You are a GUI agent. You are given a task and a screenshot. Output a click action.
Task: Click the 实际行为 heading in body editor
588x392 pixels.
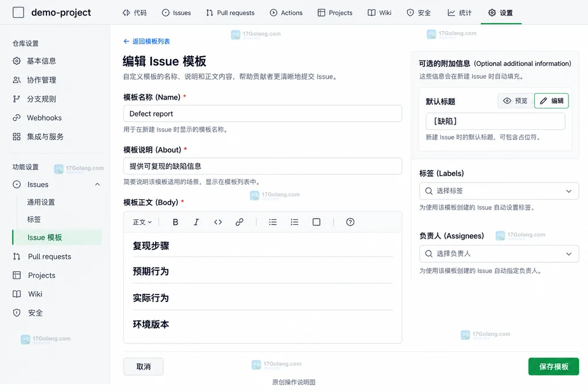[x=151, y=298]
